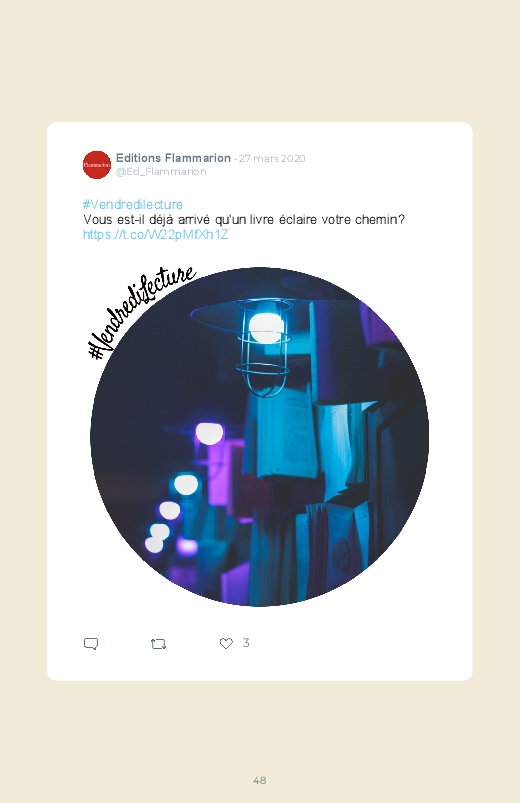The width and height of the screenshot is (520, 803).
Task: Click the like count number 3
Action: pyautogui.click(x=246, y=643)
